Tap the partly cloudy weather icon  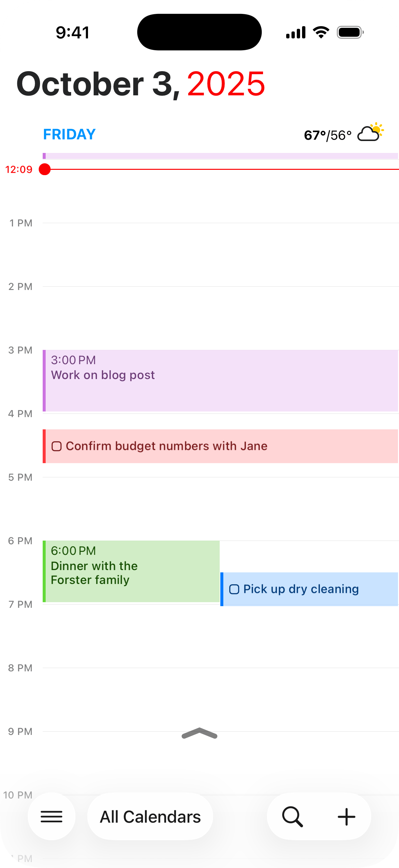point(370,132)
